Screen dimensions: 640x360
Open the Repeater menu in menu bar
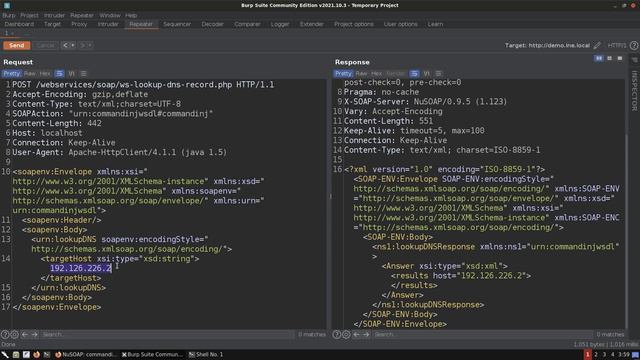82,15
